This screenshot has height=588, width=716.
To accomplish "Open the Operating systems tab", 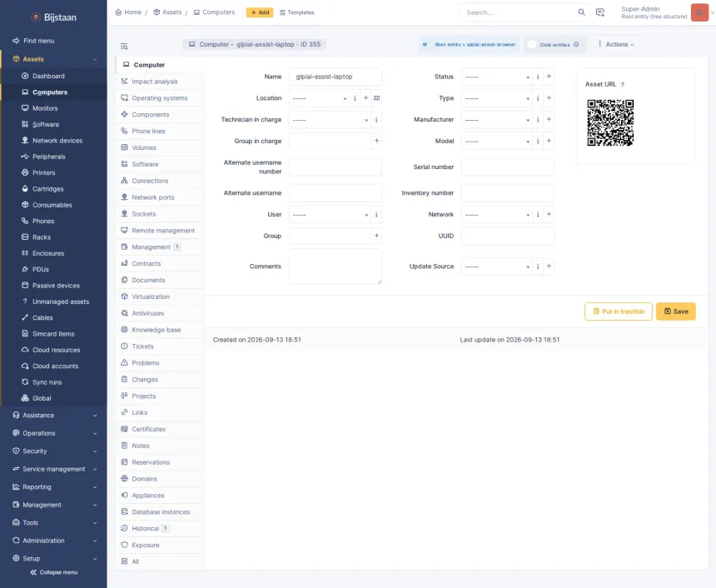I will coord(159,97).
